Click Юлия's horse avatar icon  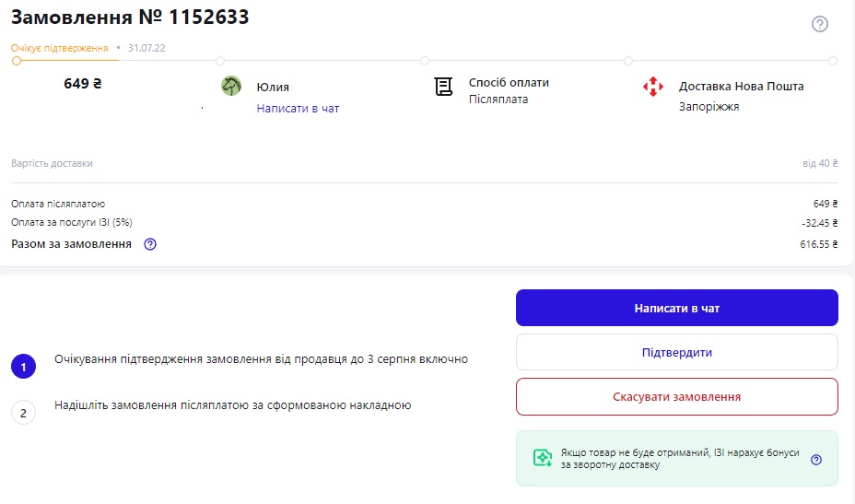coord(231,87)
